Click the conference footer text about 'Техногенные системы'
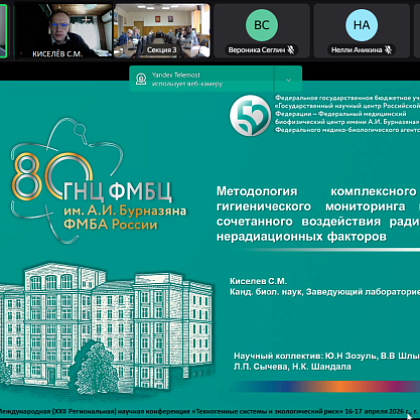The width and height of the screenshot is (420, 420). click(210, 411)
